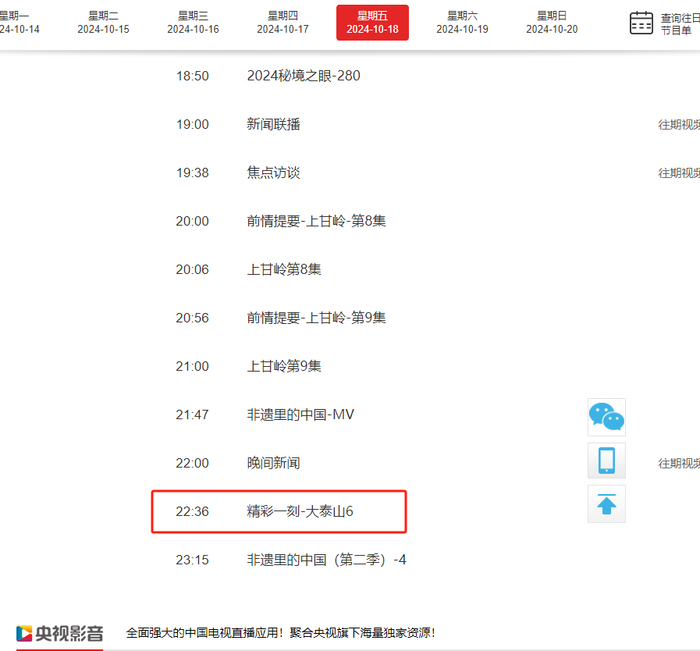
Task: Select the 星期二 2024-10-15 tab
Action: [x=103, y=23]
